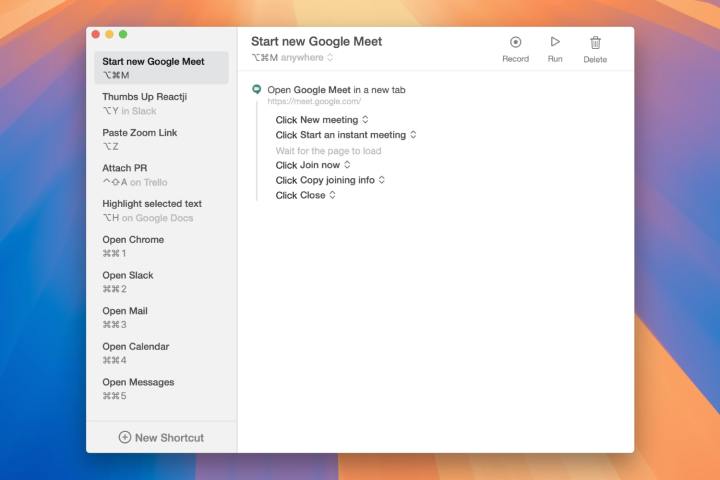
Task: Expand 'Click Copy joining info' step options
Action: click(x=382, y=180)
